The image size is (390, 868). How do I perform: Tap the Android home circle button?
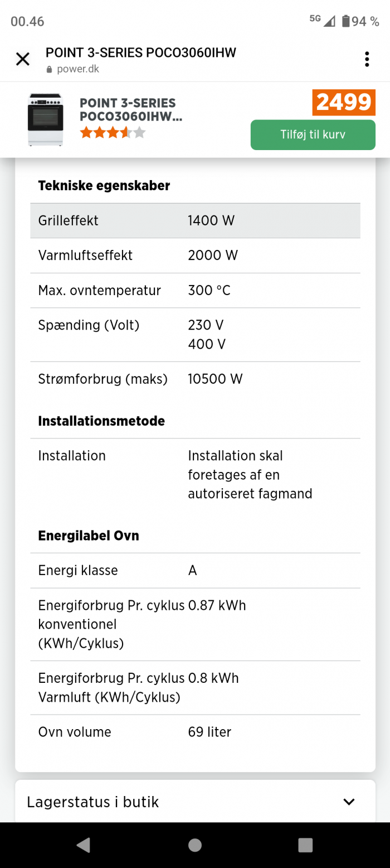[195, 845]
